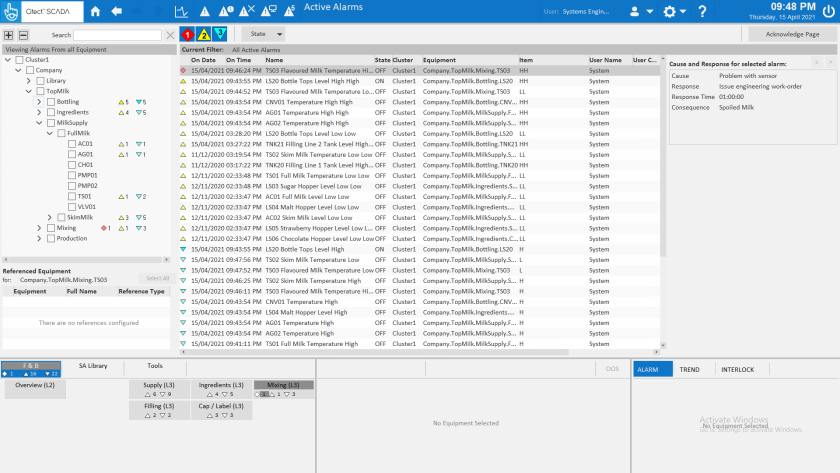
Task: Enable the Production checkbox
Action: tap(51, 238)
